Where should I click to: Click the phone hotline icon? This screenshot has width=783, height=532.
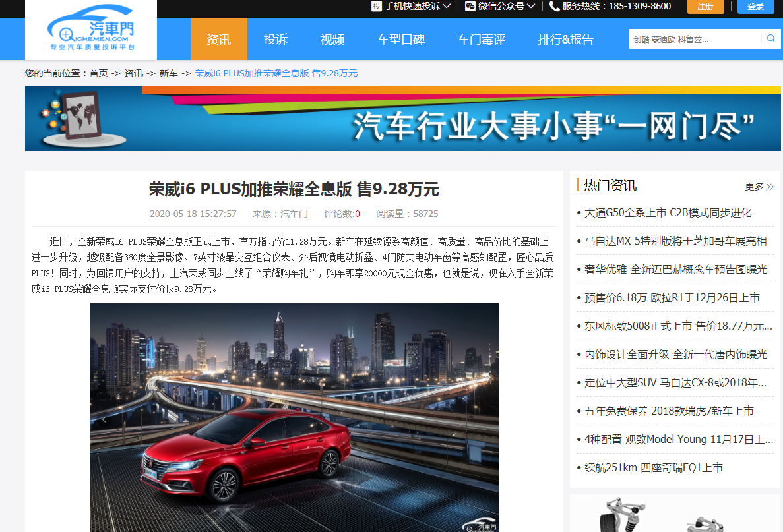[x=554, y=6]
